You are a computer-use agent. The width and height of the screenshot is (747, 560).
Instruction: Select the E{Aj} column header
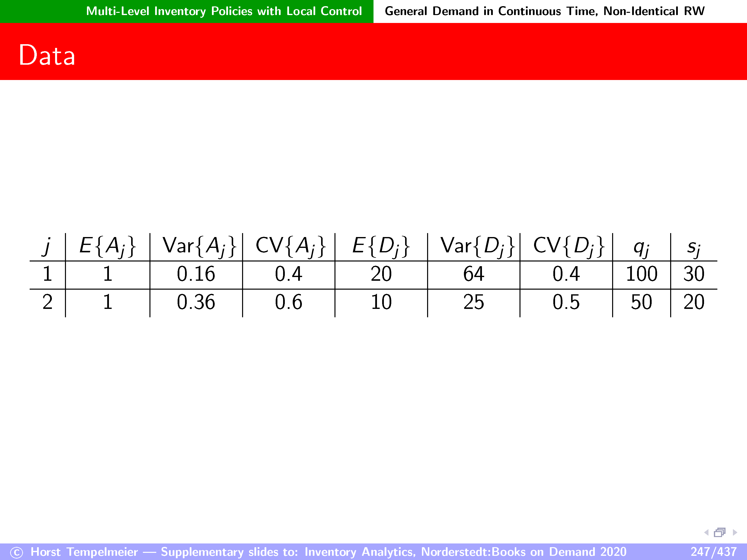(x=107, y=246)
